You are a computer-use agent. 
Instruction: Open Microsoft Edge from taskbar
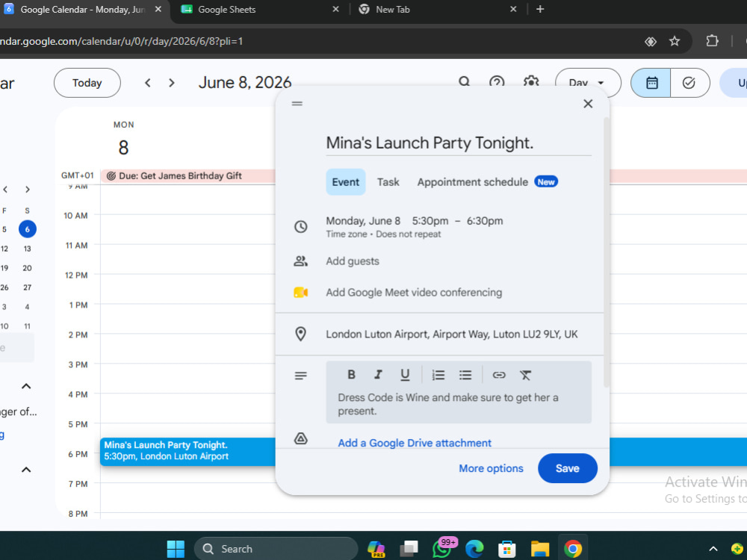click(474, 549)
